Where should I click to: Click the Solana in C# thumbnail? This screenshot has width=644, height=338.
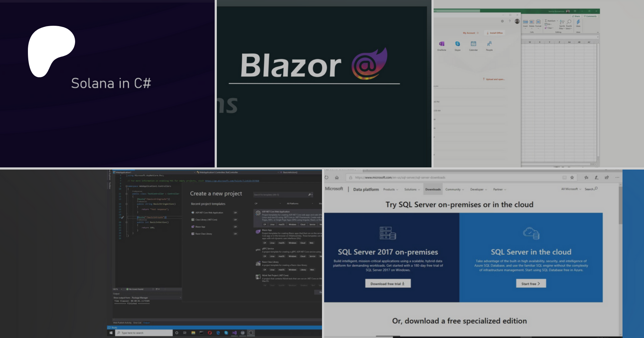(107, 84)
